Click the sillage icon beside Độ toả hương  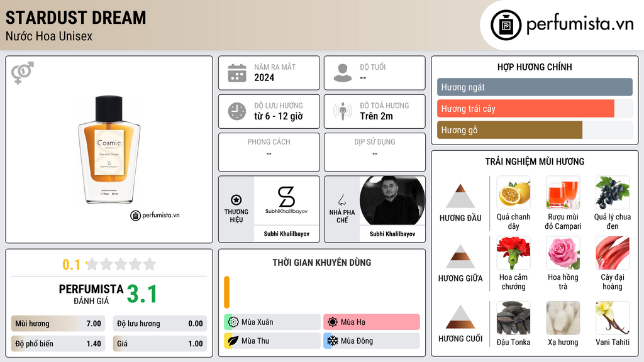343,111
